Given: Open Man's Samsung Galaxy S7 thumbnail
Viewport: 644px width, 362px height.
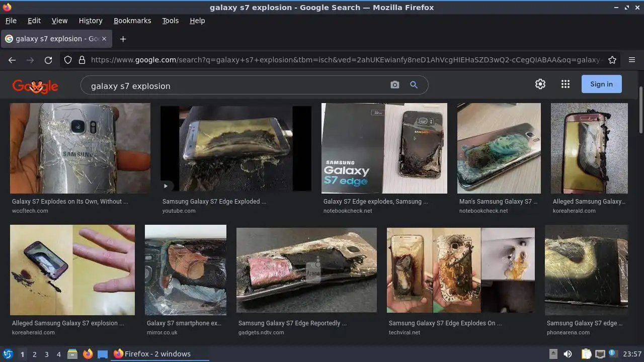Looking at the screenshot, I should (x=499, y=148).
